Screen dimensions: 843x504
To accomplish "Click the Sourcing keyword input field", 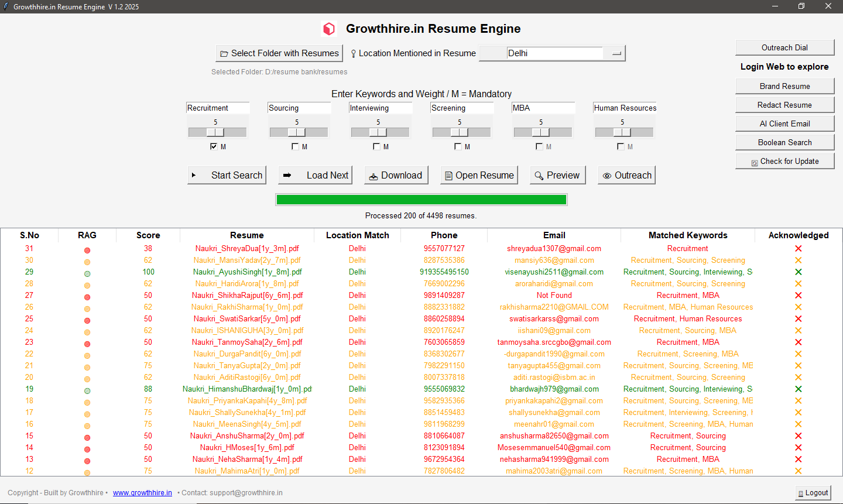I will (299, 108).
